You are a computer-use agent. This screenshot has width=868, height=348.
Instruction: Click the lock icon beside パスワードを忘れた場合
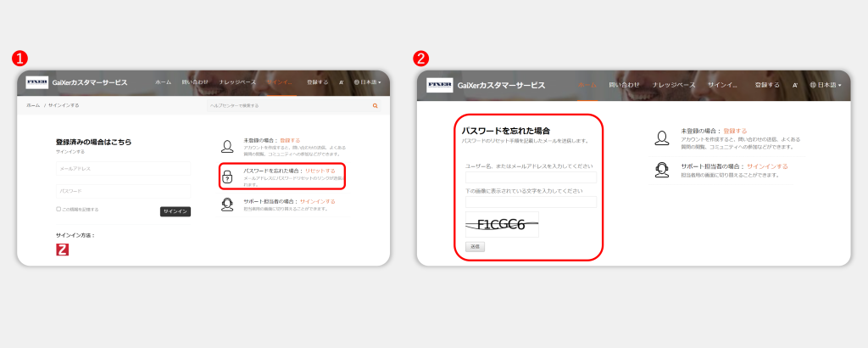227,177
